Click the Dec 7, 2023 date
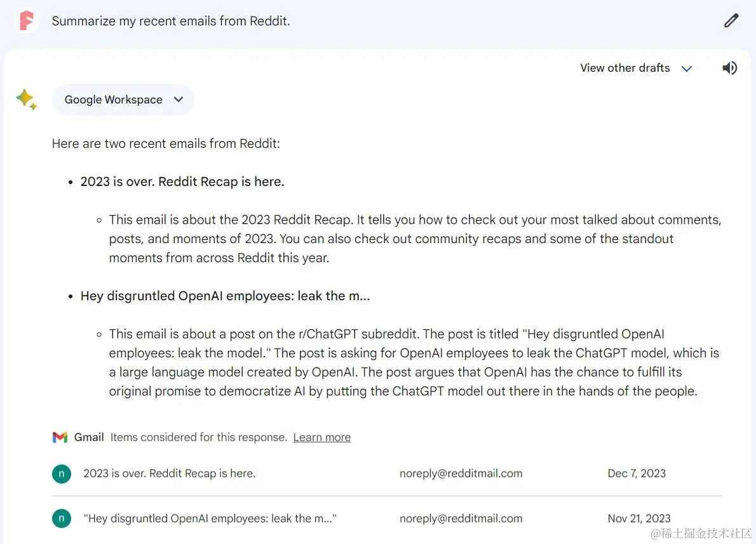 pos(637,474)
